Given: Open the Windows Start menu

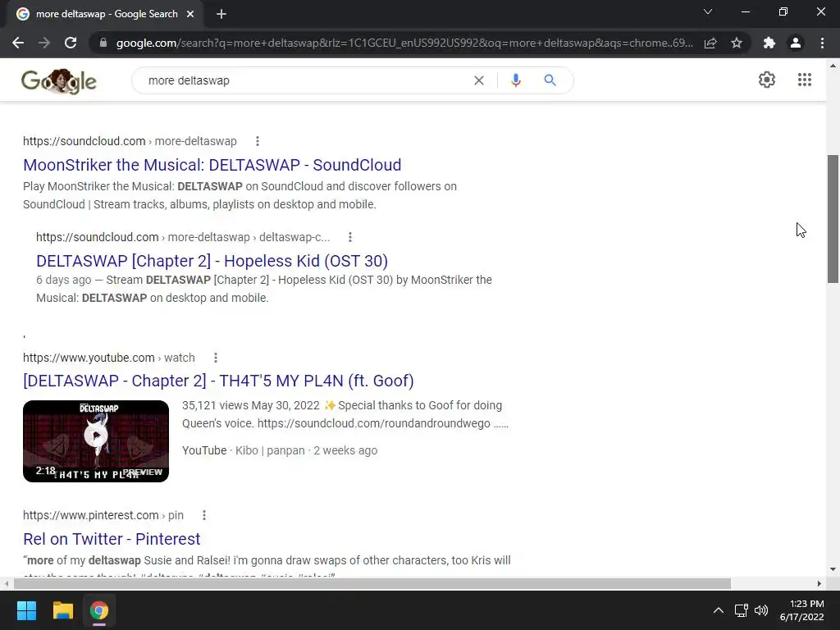Looking at the screenshot, I should coord(26,610).
